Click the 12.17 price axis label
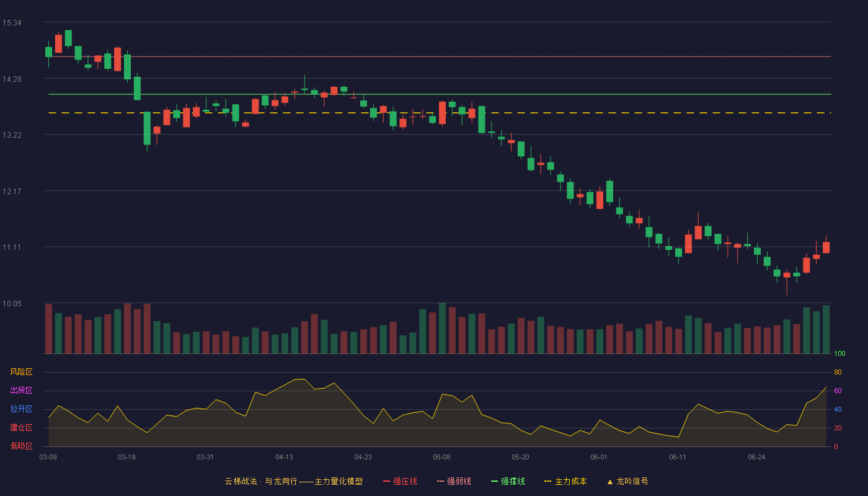This screenshot has height=496, width=868. tap(12, 191)
